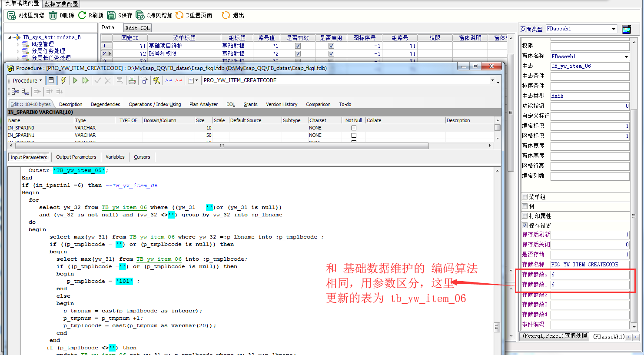Image resolution: width=644 pixels, height=355 pixels.
Task: Open the Version History tab
Action: pyautogui.click(x=282, y=104)
